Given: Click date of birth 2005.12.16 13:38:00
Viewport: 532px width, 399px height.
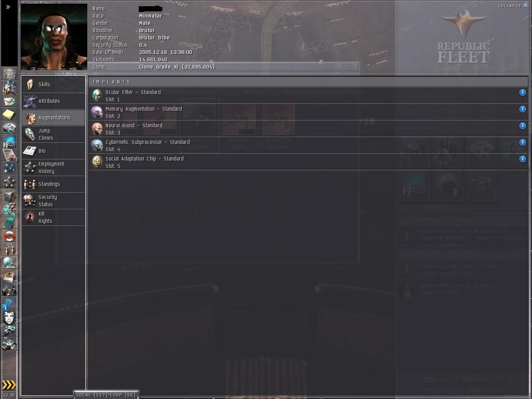Looking at the screenshot, I should (x=166, y=52).
